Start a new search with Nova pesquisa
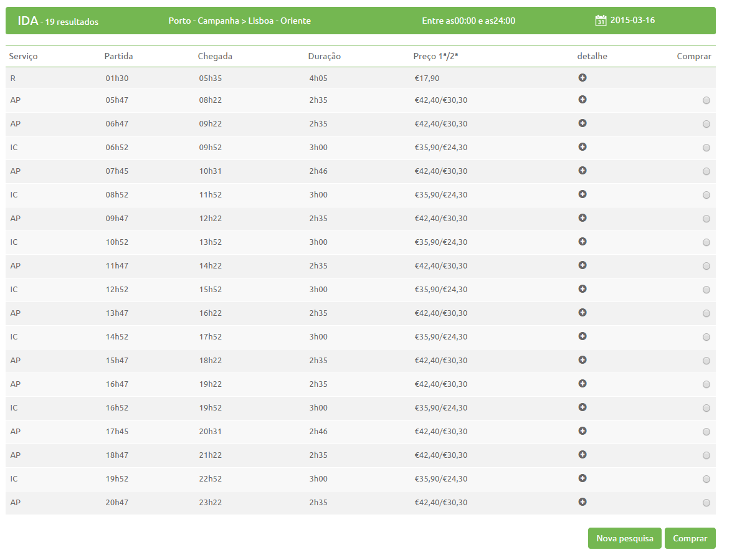The image size is (737, 560). [x=625, y=538]
